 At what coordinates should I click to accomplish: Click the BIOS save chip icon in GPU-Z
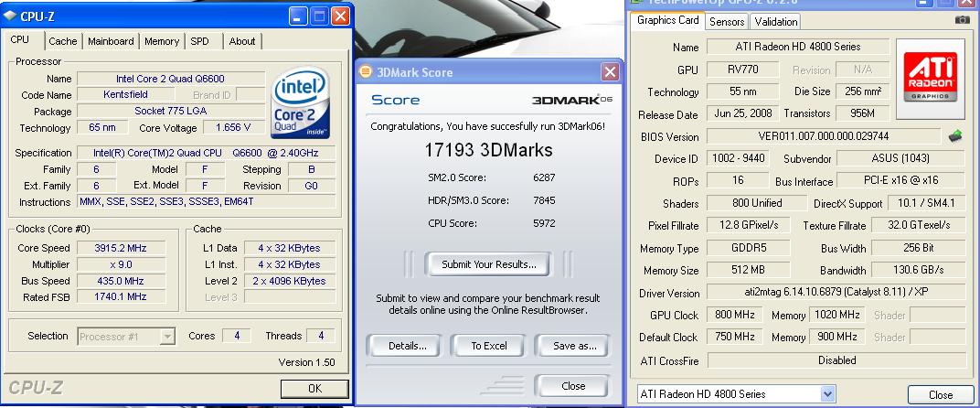point(954,135)
